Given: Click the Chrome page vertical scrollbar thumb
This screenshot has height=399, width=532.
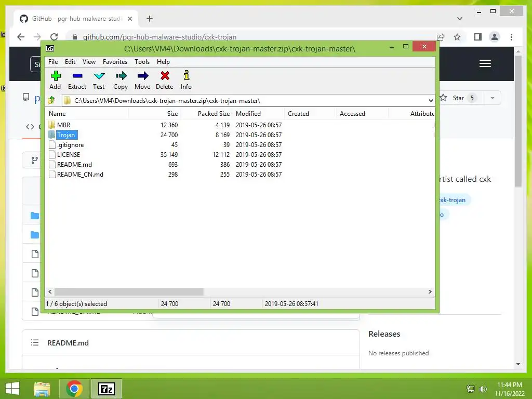Looking at the screenshot, I should pos(518,121).
